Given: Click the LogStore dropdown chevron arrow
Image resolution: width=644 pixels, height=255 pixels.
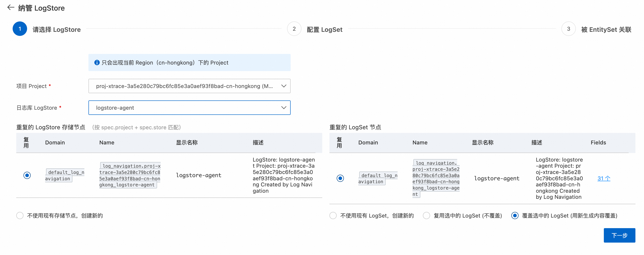Looking at the screenshot, I should 283,108.
